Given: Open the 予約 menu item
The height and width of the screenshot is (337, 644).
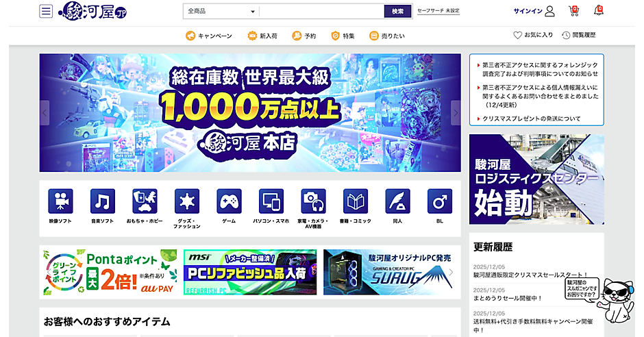Looking at the screenshot, I should 304,36.
